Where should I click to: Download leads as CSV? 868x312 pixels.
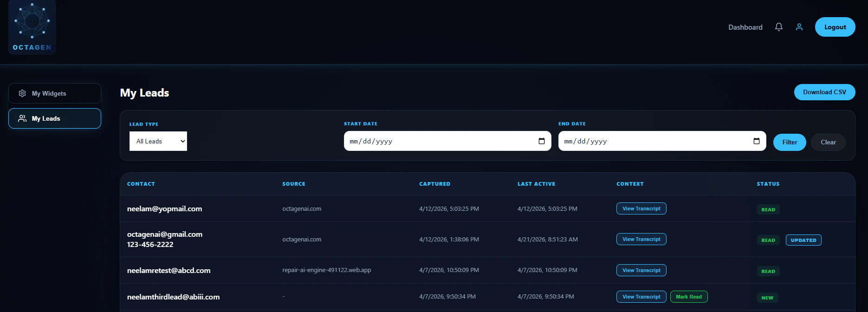point(824,92)
